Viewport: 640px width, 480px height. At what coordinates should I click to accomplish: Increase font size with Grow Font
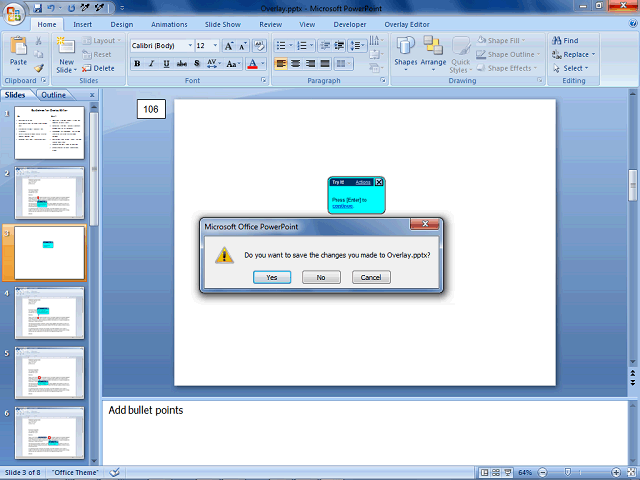(229, 46)
